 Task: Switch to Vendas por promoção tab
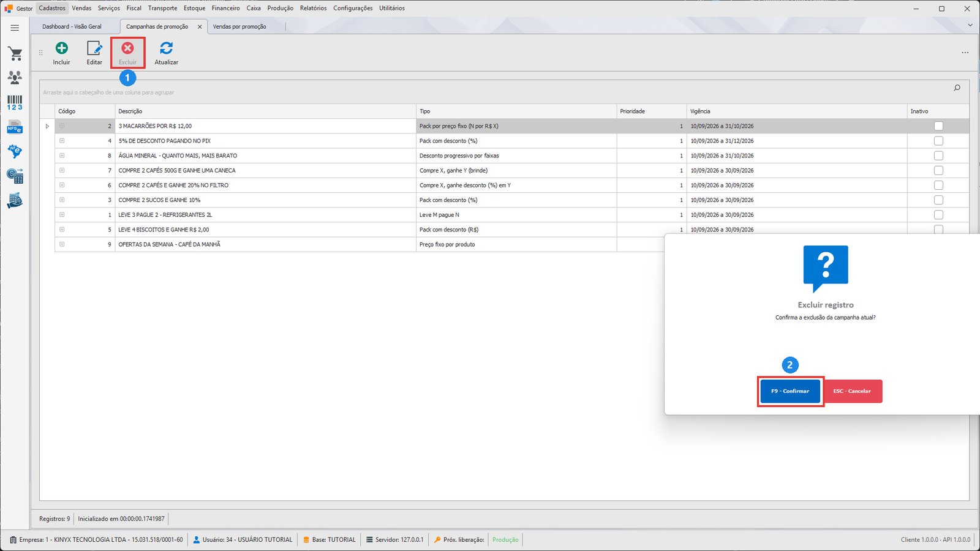pos(239,26)
